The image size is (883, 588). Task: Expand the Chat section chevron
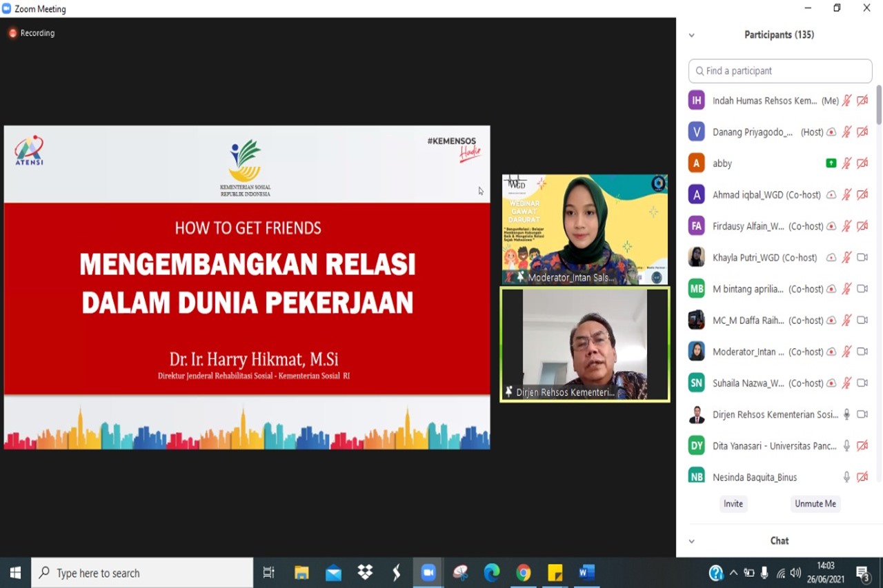pyautogui.click(x=691, y=540)
